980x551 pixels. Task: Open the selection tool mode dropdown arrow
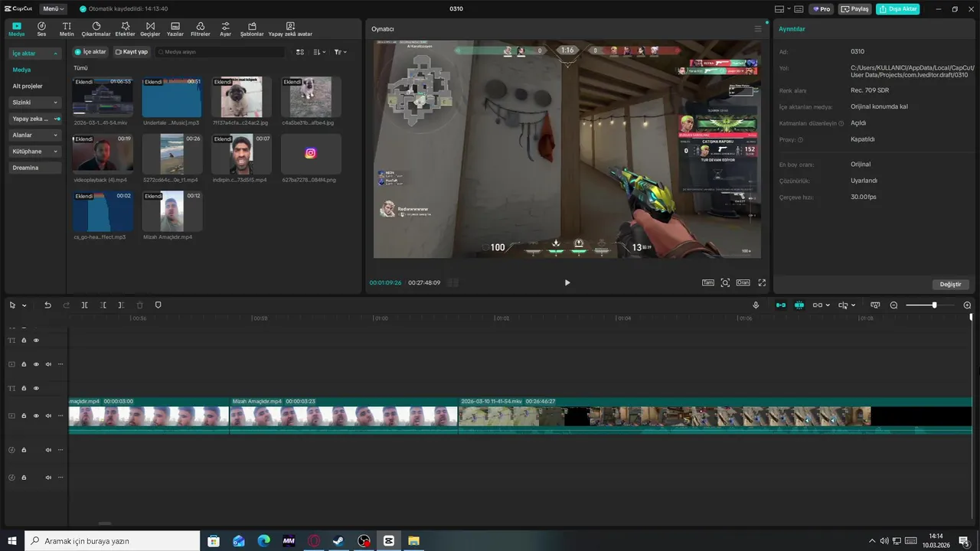24,305
